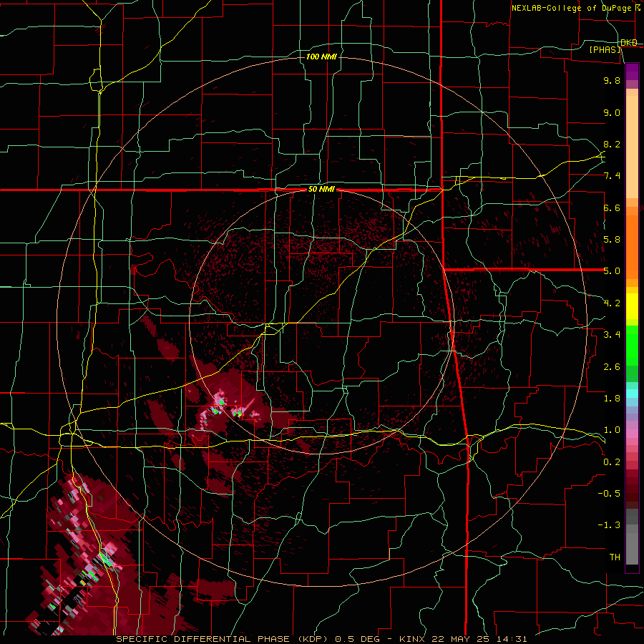Screen dimensions: 644x644
Task: Click the -0.5 scale value
Action: click(x=609, y=494)
